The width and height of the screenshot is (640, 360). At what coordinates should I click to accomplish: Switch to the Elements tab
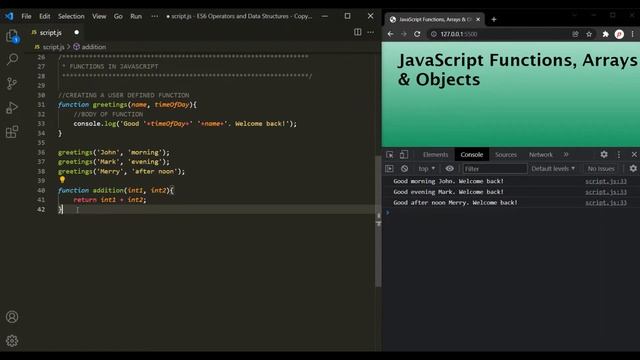tap(435, 154)
